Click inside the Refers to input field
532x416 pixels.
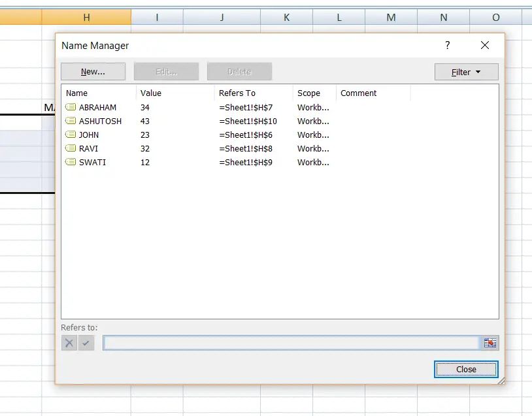tap(291, 343)
